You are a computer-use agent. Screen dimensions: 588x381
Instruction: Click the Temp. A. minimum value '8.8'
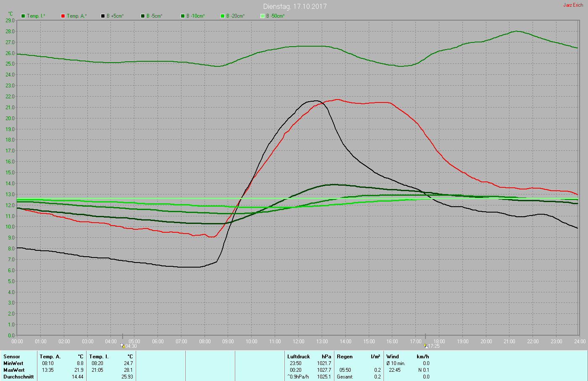(x=80, y=363)
